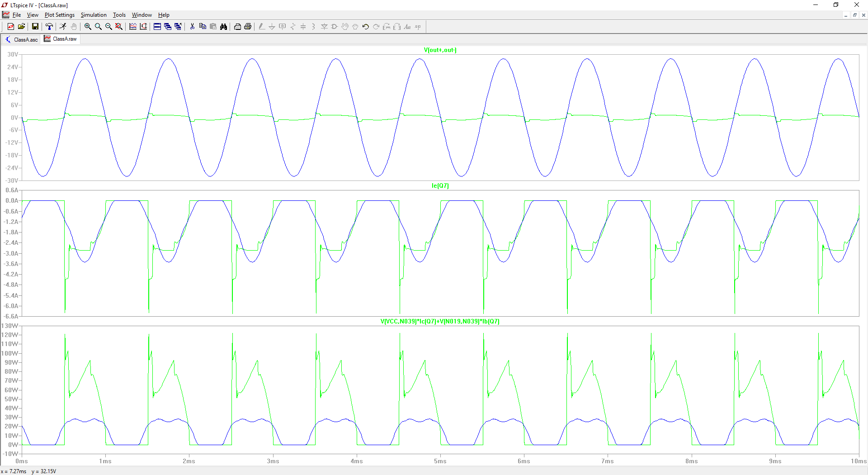The width and height of the screenshot is (868, 475).
Task: Click the Ie(Q7) trace label
Action: click(x=440, y=186)
